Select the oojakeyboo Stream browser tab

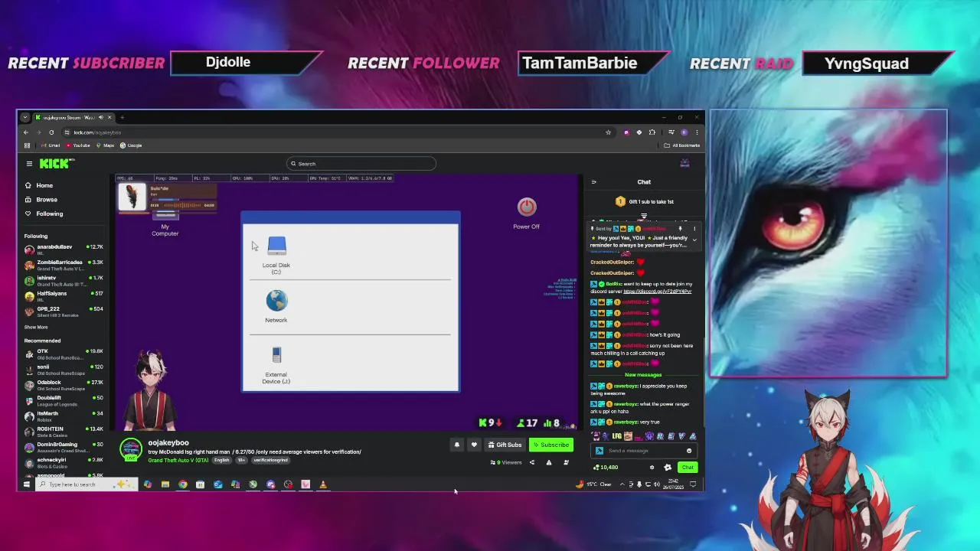73,118
